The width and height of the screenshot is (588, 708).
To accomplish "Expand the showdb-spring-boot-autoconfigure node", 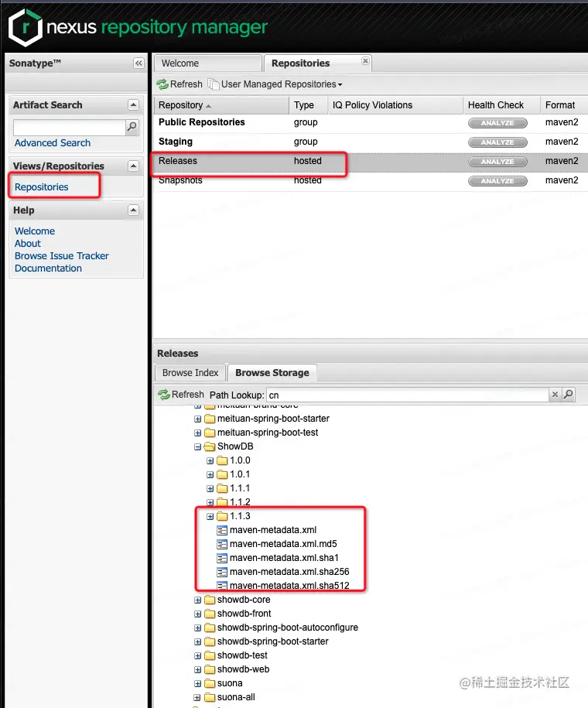I will tap(198, 628).
